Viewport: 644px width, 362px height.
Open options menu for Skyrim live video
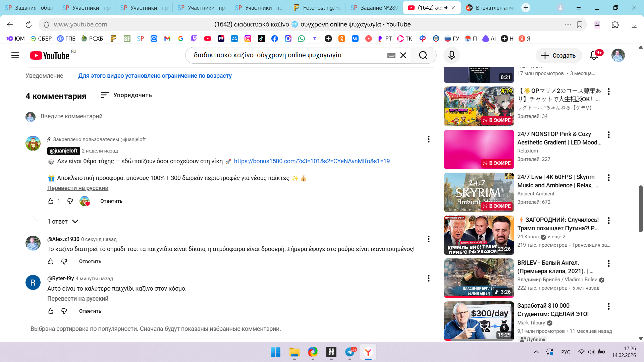tap(608, 178)
